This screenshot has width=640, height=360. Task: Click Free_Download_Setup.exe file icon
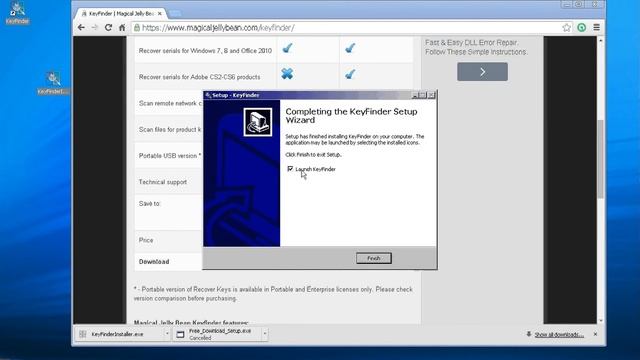[x=180, y=334]
